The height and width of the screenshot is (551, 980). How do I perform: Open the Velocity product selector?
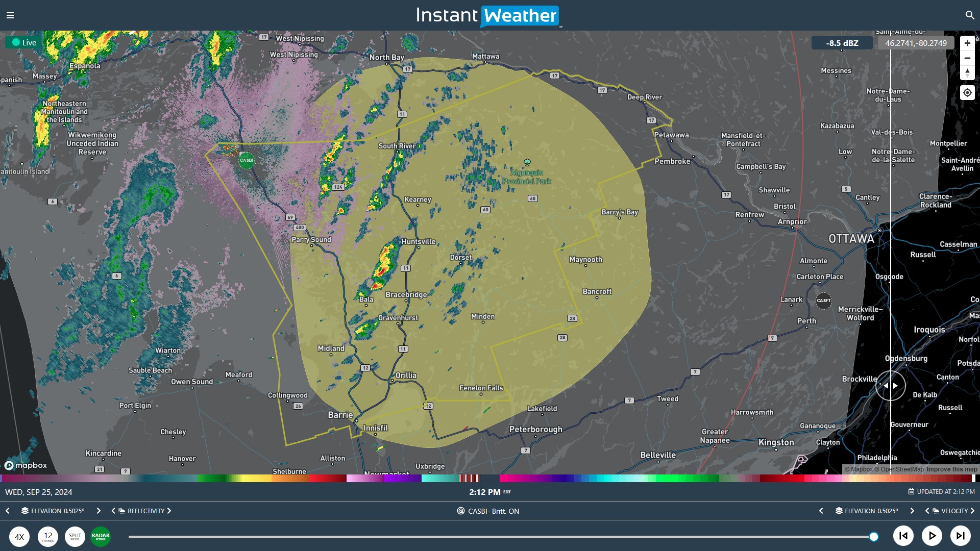click(954, 511)
